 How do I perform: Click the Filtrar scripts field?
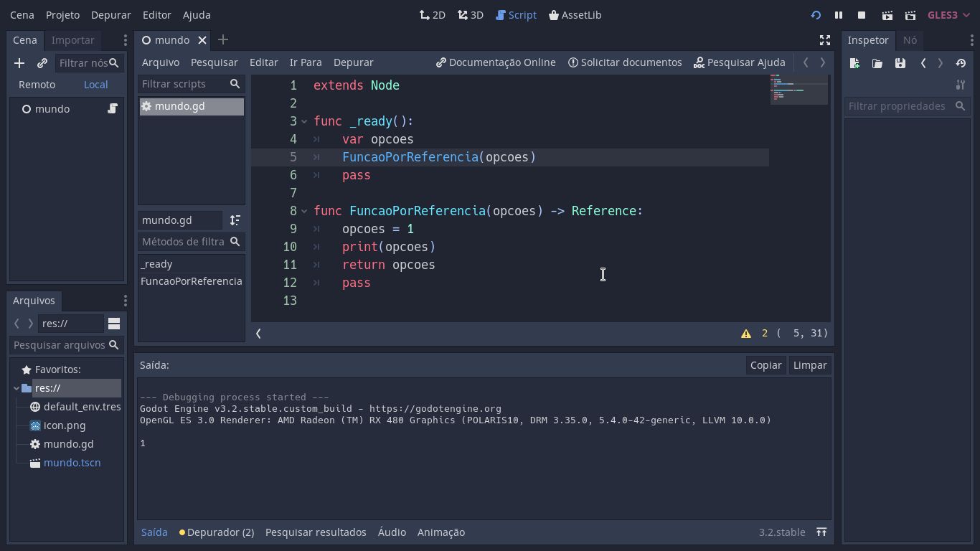(192, 84)
